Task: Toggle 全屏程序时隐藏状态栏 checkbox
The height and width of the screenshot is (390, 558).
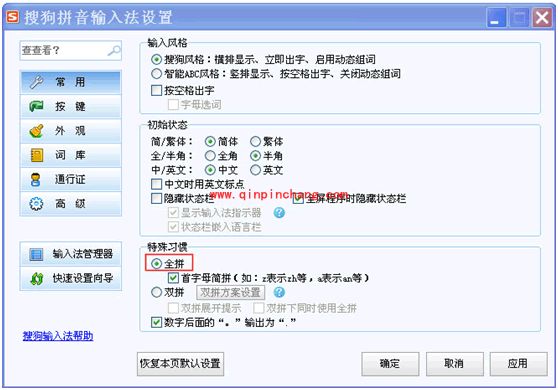Action: tap(298, 199)
